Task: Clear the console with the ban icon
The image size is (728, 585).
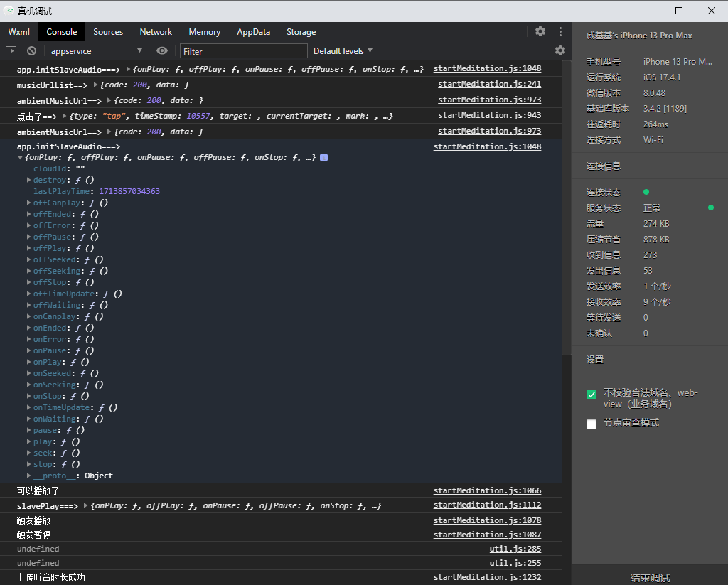Action: click(x=31, y=50)
